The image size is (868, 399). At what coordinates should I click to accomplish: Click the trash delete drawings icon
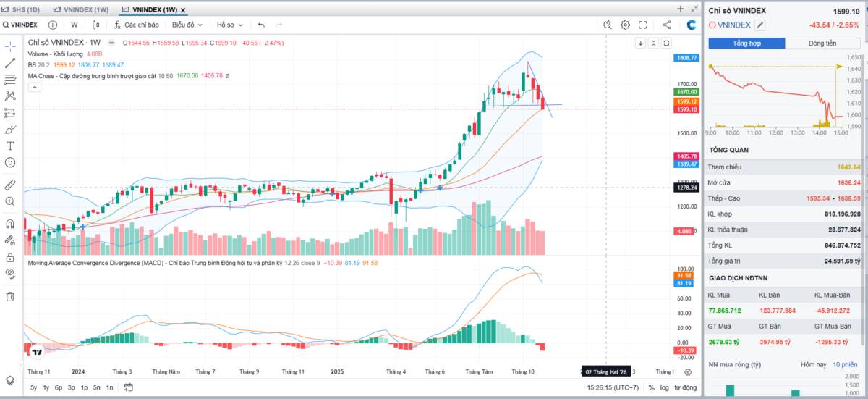pyautogui.click(x=10, y=296)
